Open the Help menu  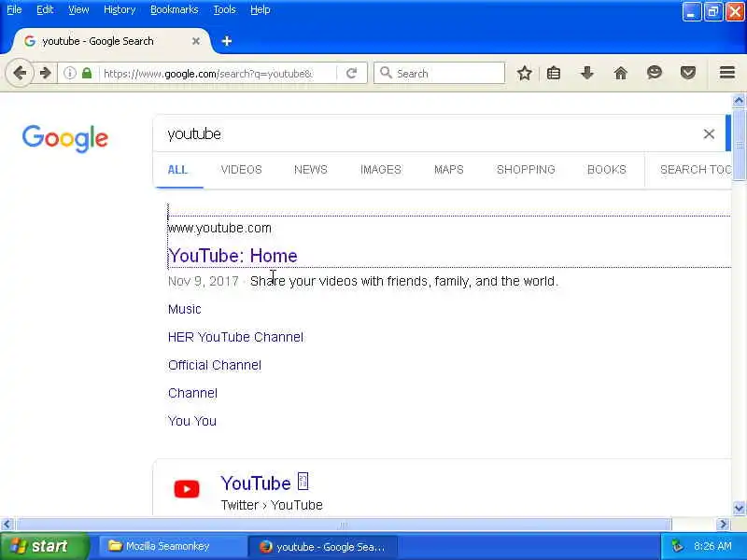click(x=261, y=9)
